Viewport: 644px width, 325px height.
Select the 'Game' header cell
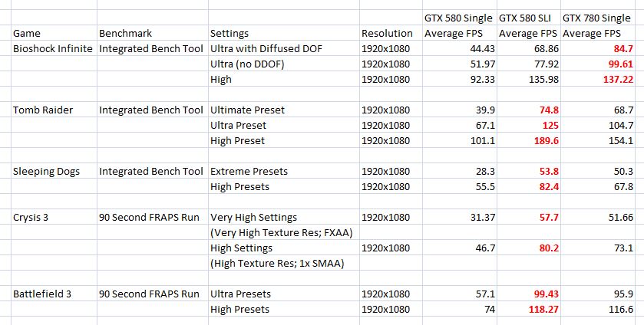(x=54, y=33)
